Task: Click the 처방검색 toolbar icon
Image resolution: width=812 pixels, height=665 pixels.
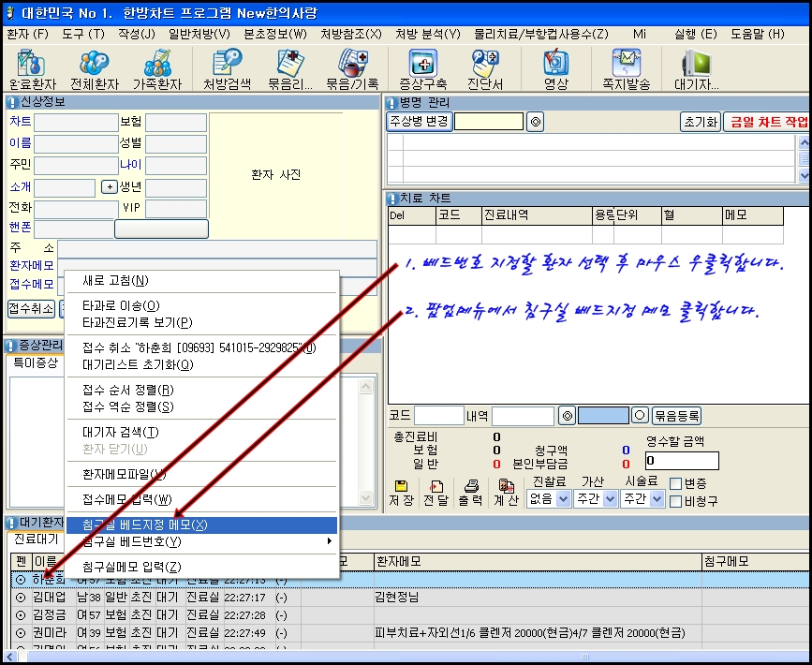Action: (x=228, y=68)
